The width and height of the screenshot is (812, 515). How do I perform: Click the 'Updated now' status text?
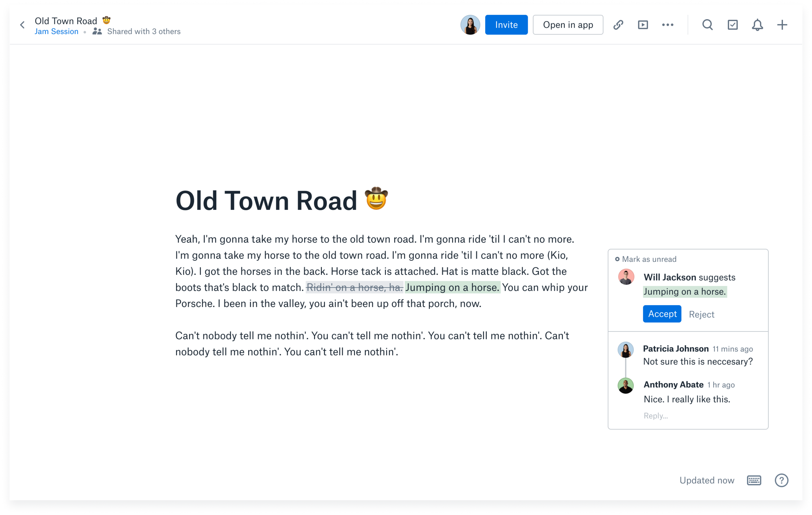coord(707,480)
